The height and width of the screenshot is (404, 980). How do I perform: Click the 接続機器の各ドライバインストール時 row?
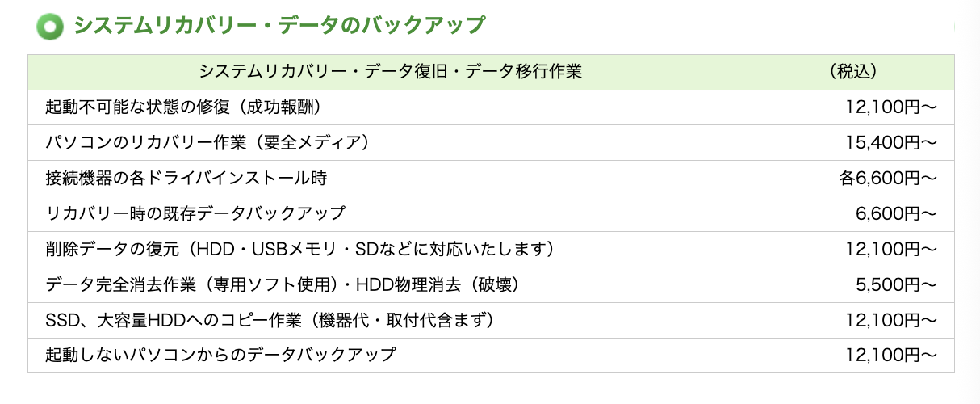click(186, 179)
